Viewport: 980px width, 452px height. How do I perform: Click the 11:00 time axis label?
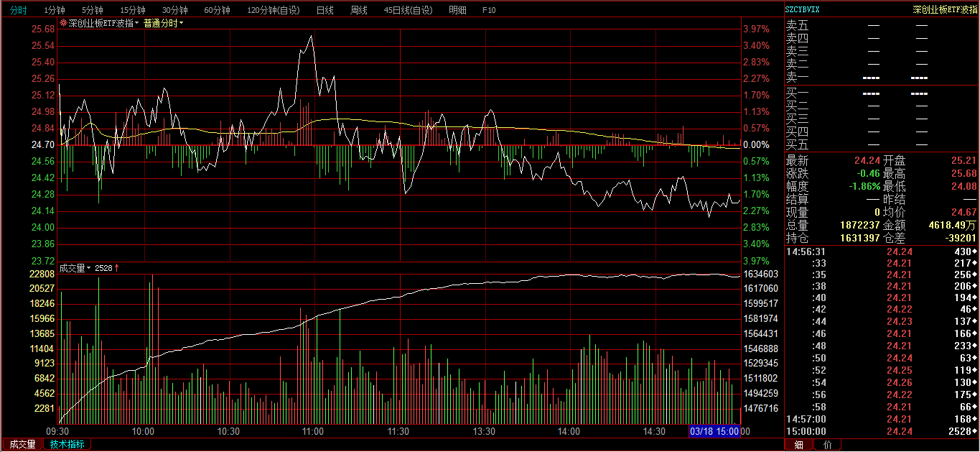tap(313, 431)
